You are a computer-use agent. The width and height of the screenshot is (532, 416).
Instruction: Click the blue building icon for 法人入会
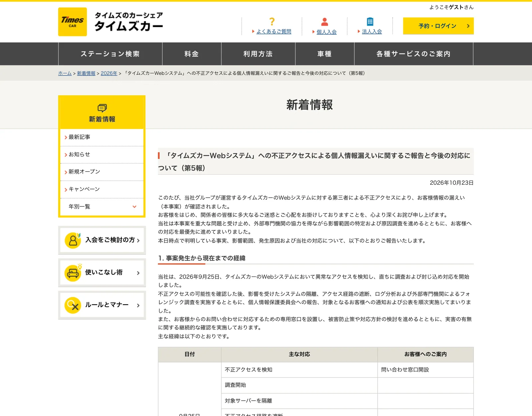370,22
